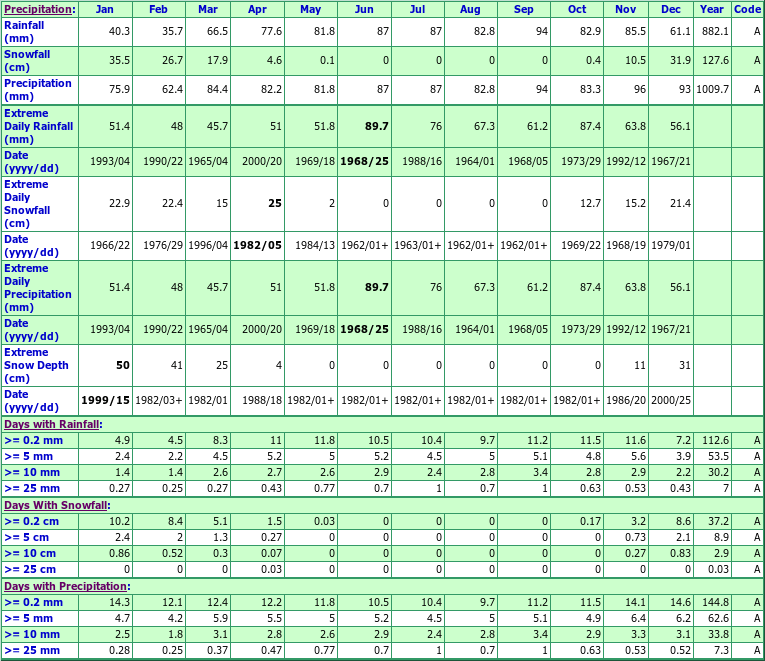Click the bold snowfall value 25
765x661 pixels.
click(x=275, y=203)
